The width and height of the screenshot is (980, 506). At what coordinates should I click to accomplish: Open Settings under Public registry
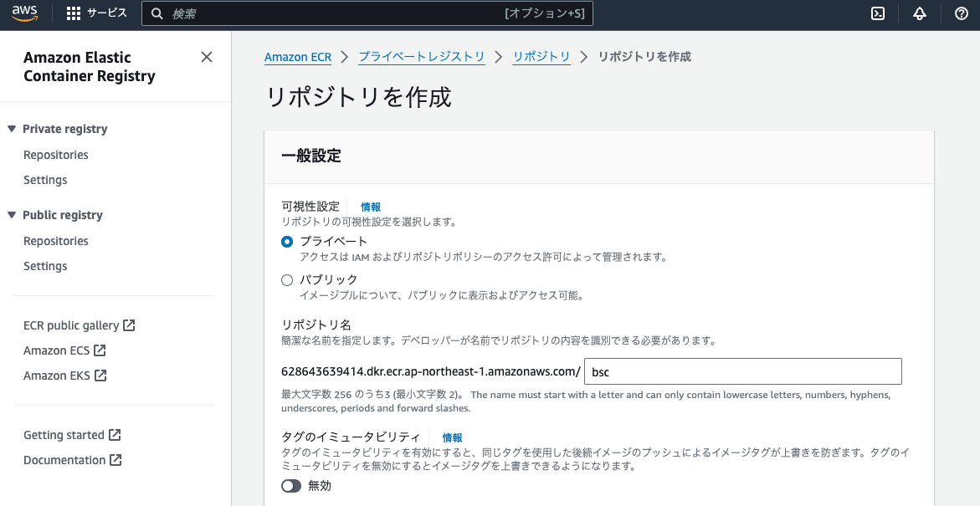(45, 266)
